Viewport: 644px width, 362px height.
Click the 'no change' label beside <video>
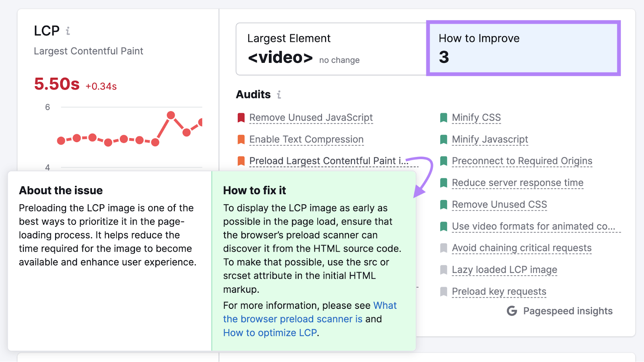point(339,60)
